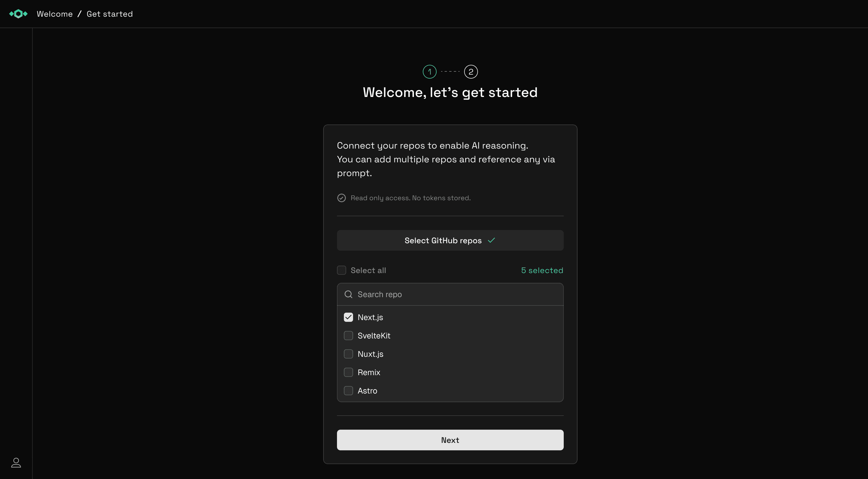Toggle the Select all checkbox
The image size is (868, 479).
[x=341, y=270]
